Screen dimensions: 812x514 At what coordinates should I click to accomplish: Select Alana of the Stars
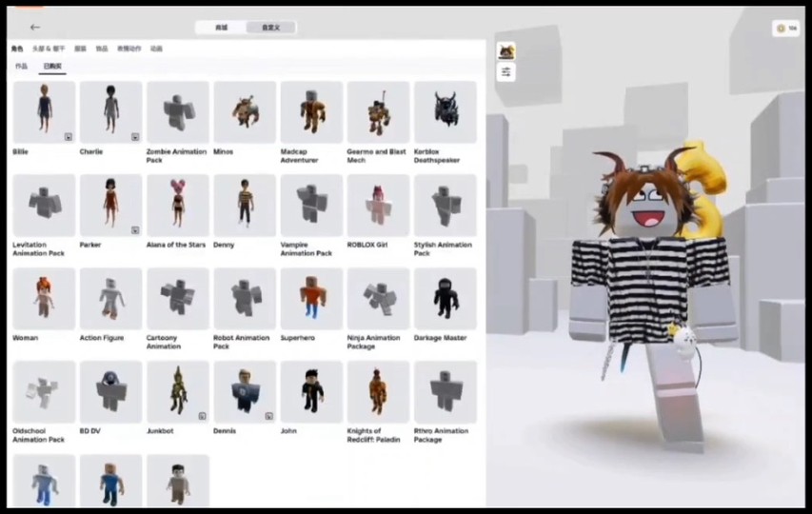point(178,206)
